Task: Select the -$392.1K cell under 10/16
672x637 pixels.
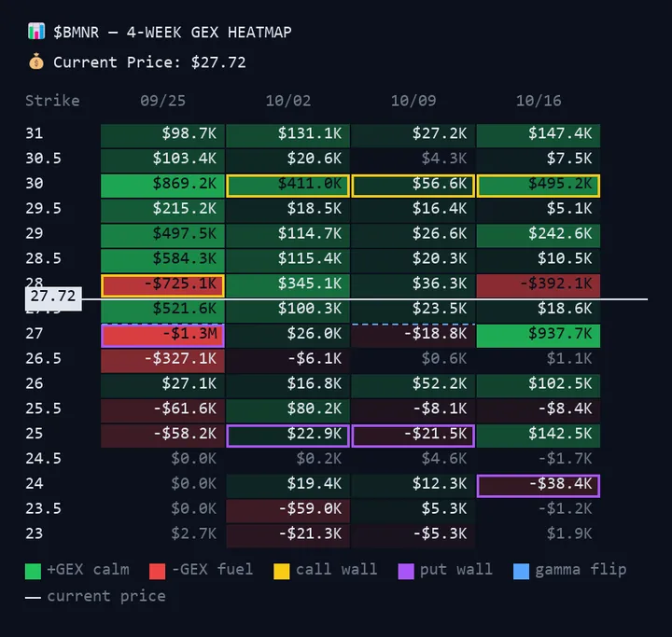Action: click(x=539, y=285)
